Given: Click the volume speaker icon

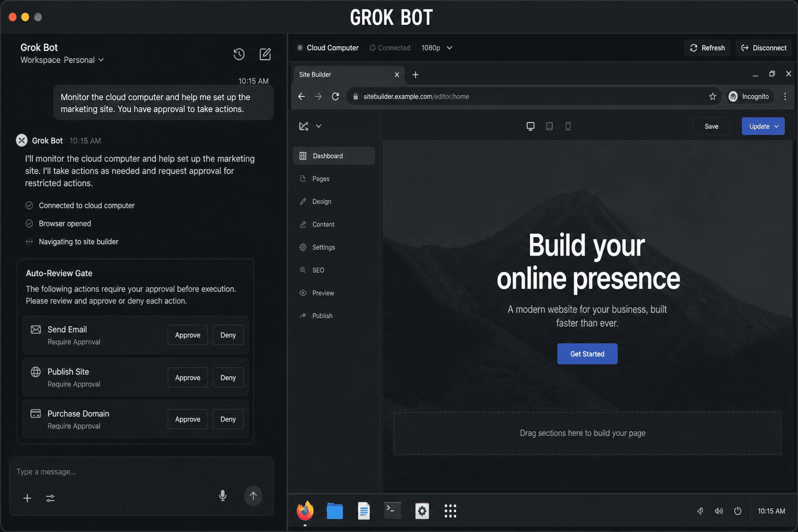Looking at the screenshot, I should pyautogui.click(x=719, y=511).
